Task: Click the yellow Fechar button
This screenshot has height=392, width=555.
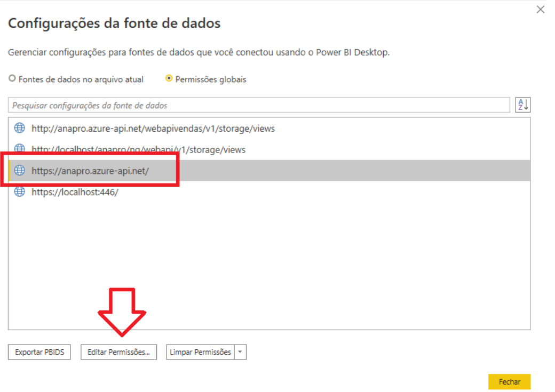Action: click(x=509, y=382)
